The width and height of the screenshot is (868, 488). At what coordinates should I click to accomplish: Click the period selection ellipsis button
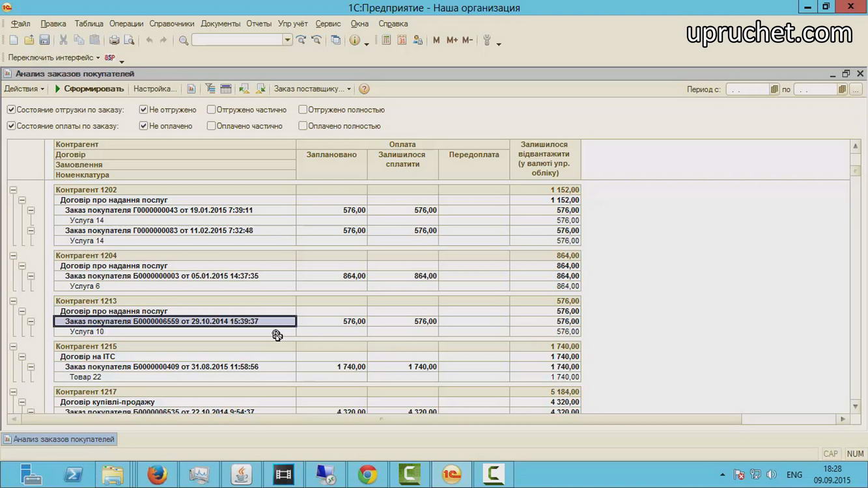coord(856,89)
